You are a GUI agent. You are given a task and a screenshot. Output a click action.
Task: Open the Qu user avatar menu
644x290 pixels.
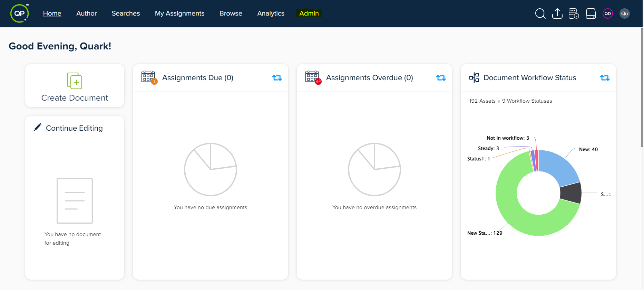[x=624, y=13]
